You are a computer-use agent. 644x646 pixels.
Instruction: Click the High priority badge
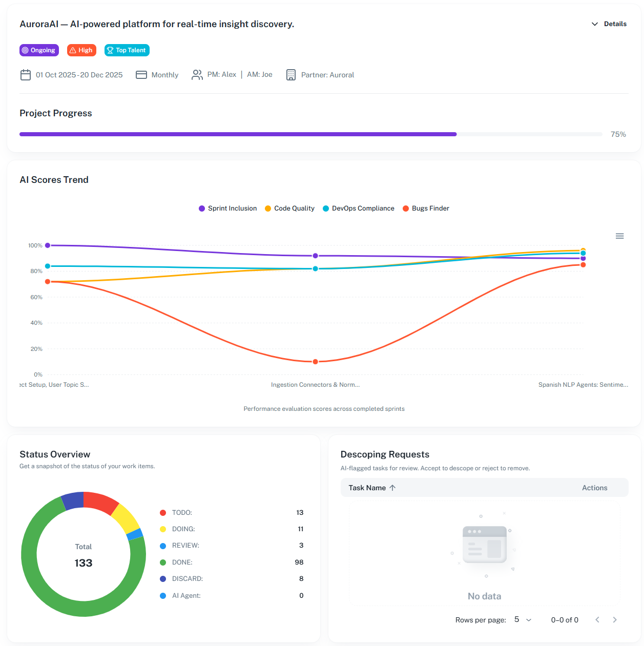[x=81, y=50]
